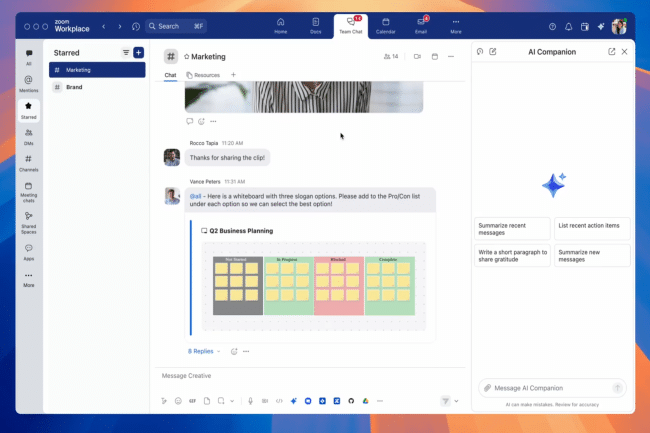Screen dimensions: 650x433
Task: Open Apps in the left sidebar
Action: click(29, 252)
